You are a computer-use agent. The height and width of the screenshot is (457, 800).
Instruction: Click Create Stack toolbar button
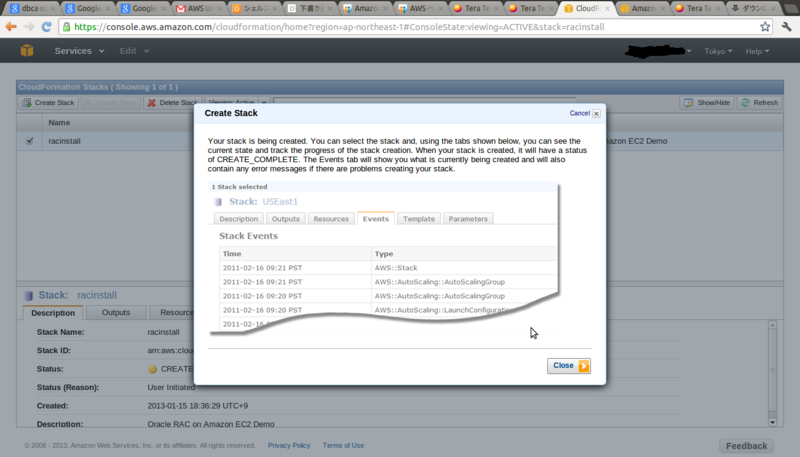pos(48,103)
